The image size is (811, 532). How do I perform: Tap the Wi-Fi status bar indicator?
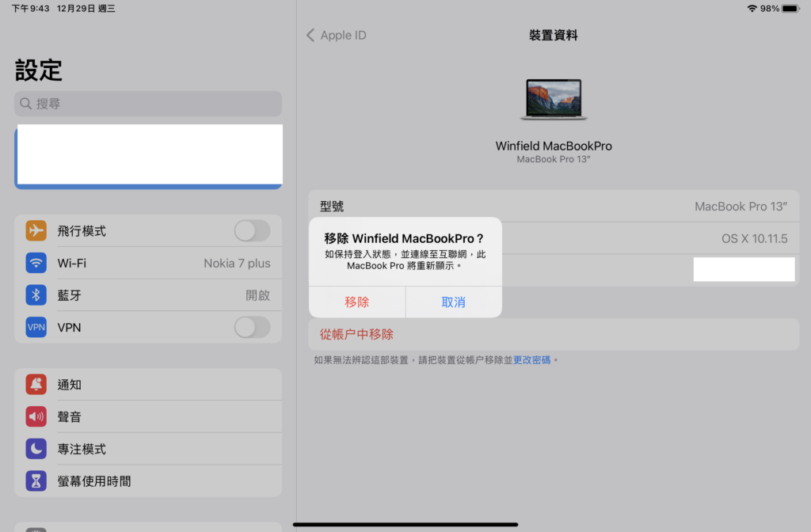[752, 8]
